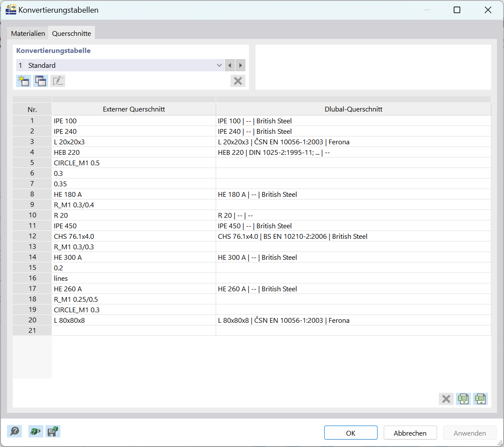The image size is (504, 447).
Task: Delete selected table row icon
Action: click(x=446, y=399)
